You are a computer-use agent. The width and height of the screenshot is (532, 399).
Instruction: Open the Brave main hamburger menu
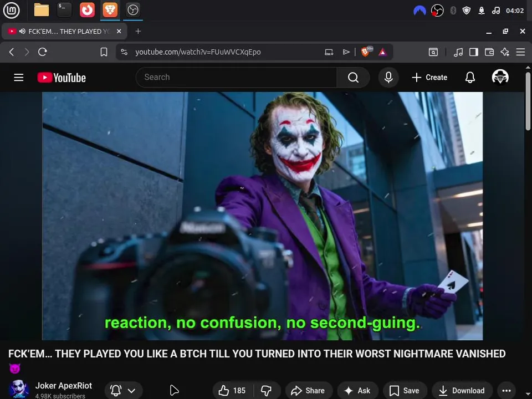coord(520,52)
